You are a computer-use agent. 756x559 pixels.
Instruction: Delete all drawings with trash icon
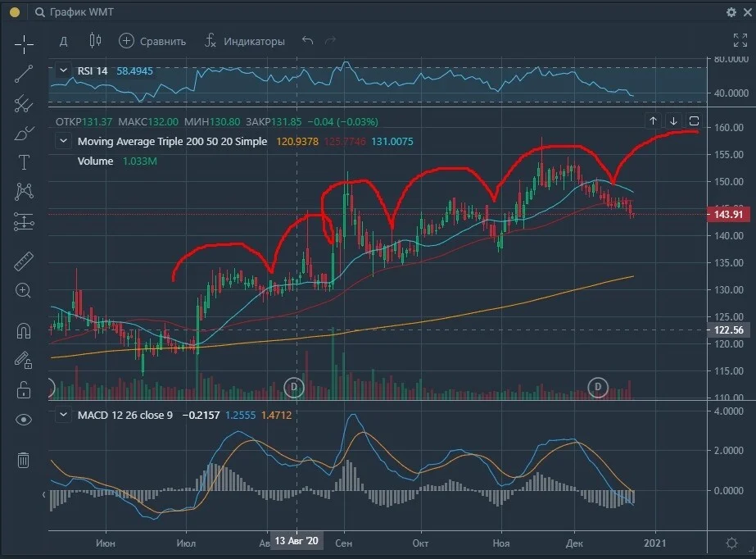click(23, 460)
